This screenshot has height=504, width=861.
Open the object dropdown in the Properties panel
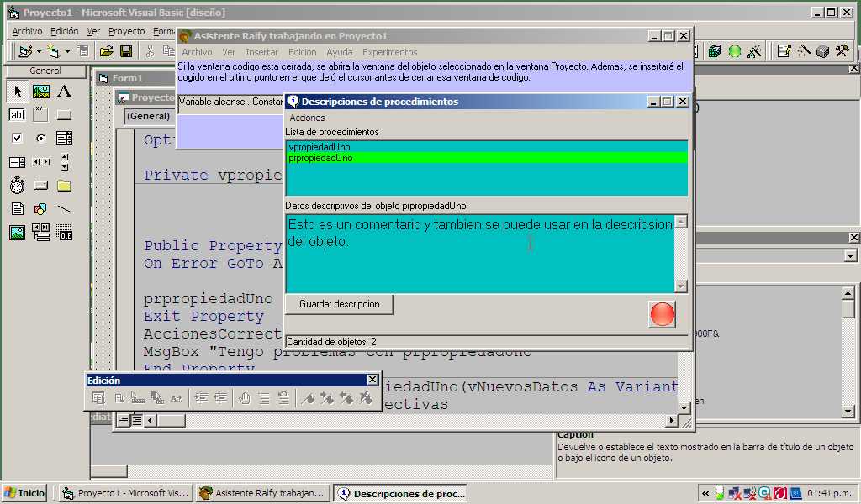click(x=851, y=256)
